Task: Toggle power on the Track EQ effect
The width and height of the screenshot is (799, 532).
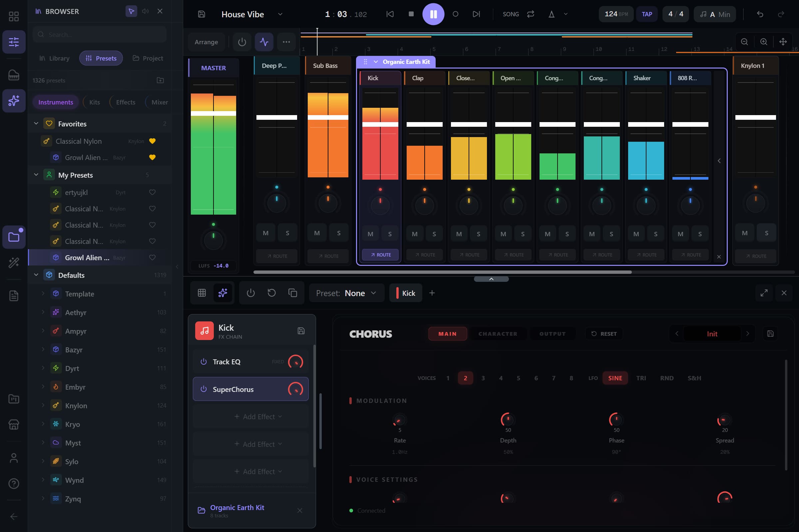Action: 203,362
